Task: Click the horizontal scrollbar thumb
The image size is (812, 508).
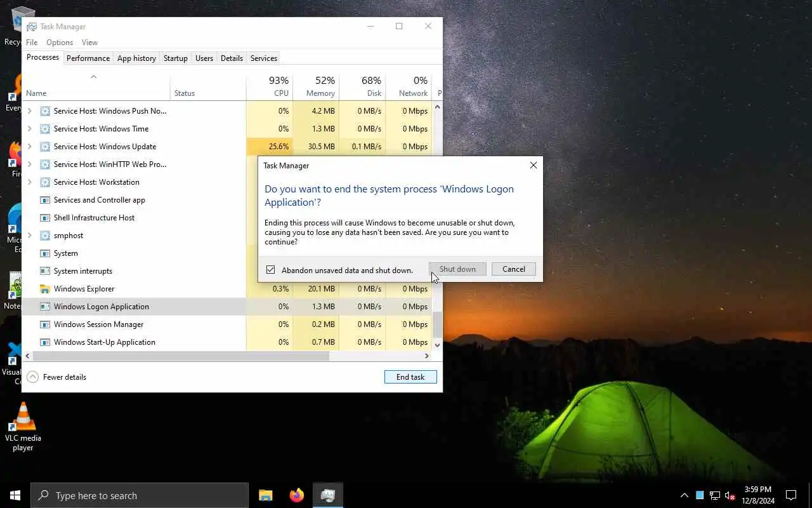Action: tap(180, 356)
